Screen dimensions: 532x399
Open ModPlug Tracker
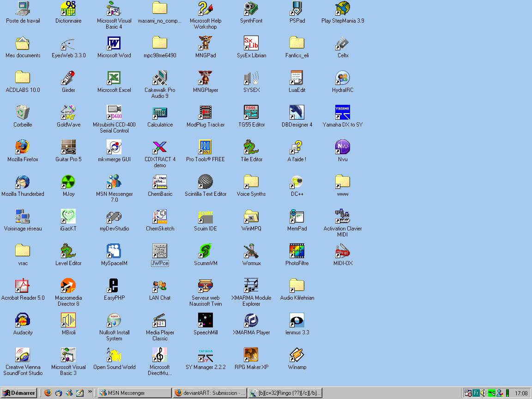pyautogui.click(x=205, y=114)
